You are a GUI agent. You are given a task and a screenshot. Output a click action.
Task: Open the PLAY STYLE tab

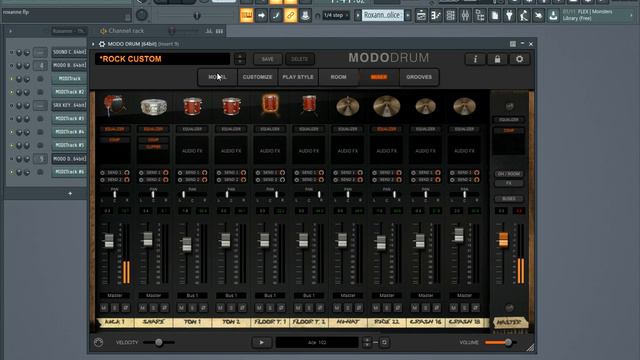(298, 77)
